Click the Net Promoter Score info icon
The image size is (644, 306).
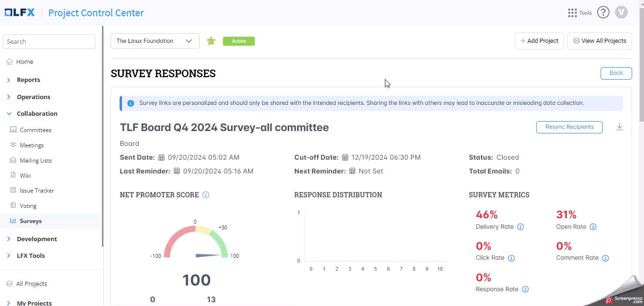pos(206,195)
